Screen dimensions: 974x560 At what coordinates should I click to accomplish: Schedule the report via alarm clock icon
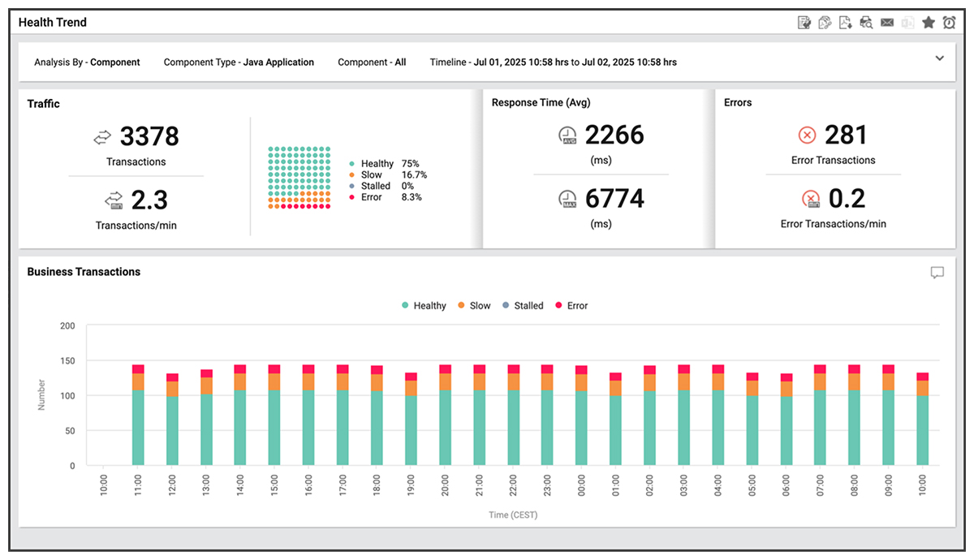949,23
